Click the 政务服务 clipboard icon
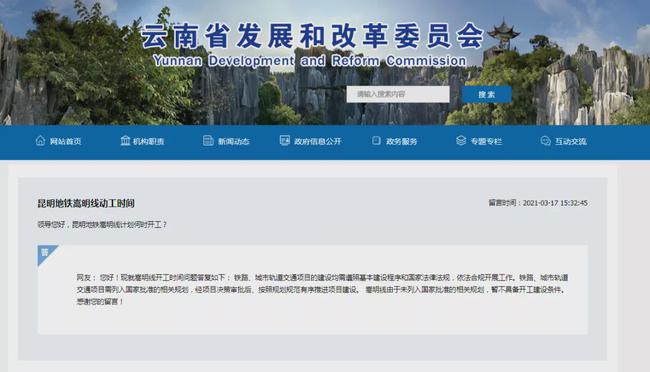 pos(376,141)
